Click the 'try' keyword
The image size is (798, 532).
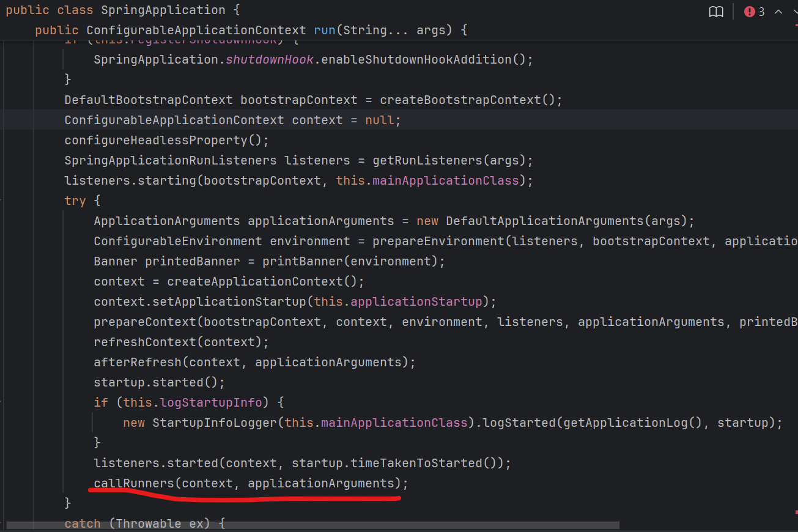[75, 201]
